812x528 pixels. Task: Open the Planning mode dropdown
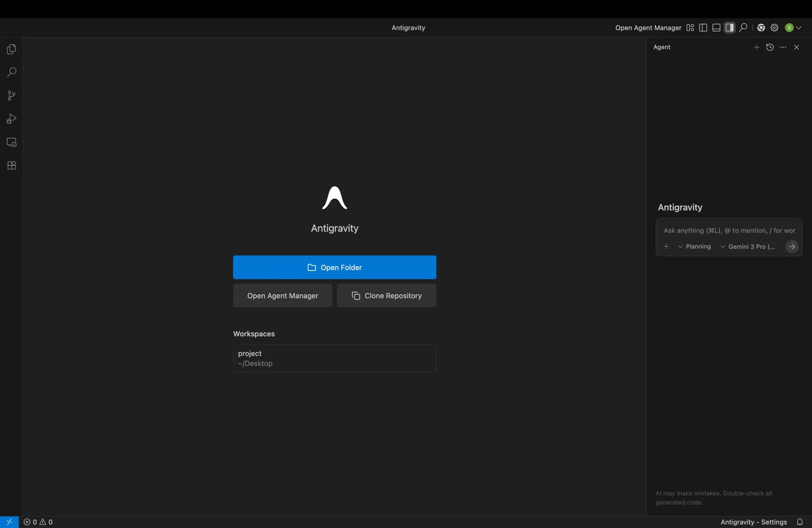[695, 246]
